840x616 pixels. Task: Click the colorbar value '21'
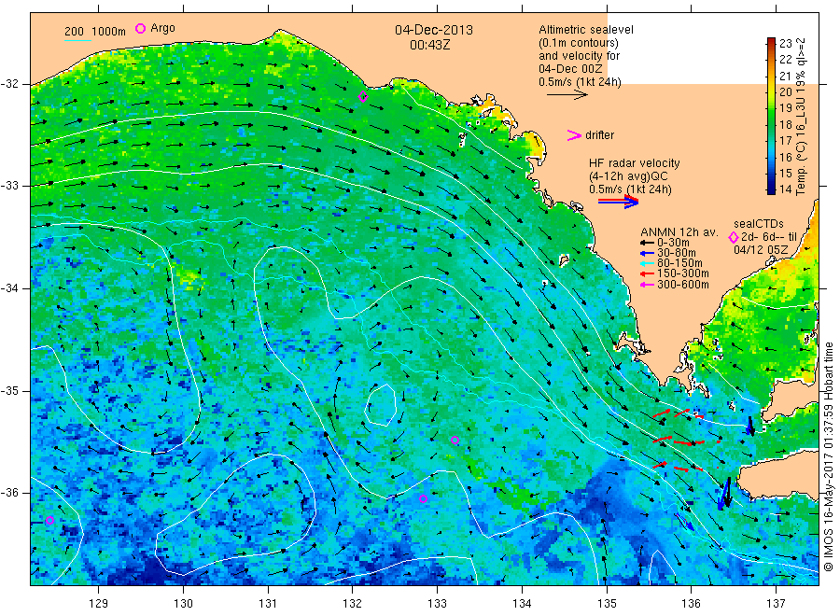[785, 76]
